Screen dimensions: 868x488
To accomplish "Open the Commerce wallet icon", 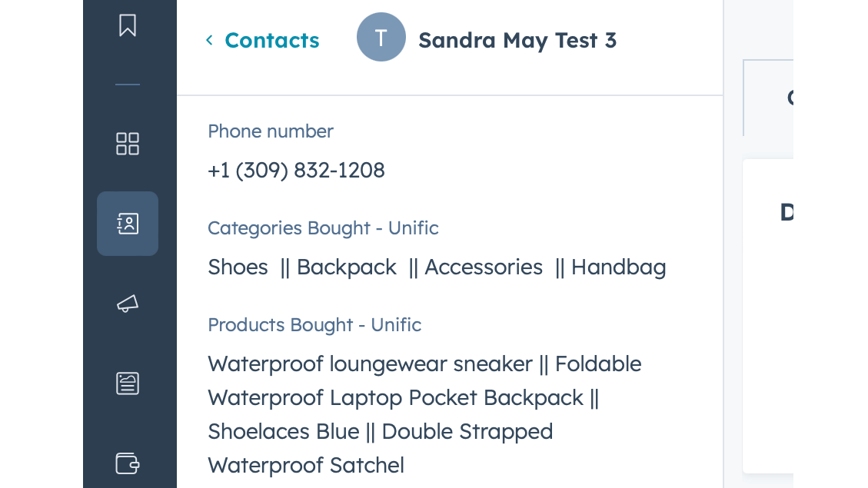I will point(128,463).
